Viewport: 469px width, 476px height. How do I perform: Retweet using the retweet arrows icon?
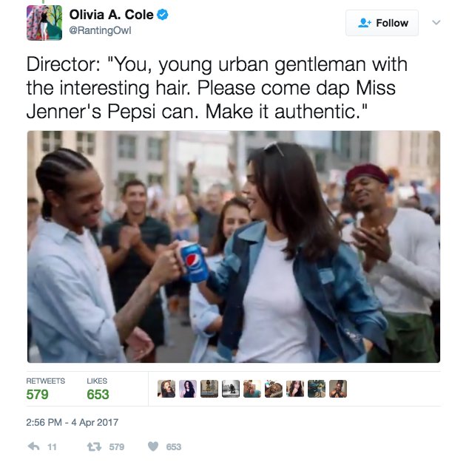94,446
